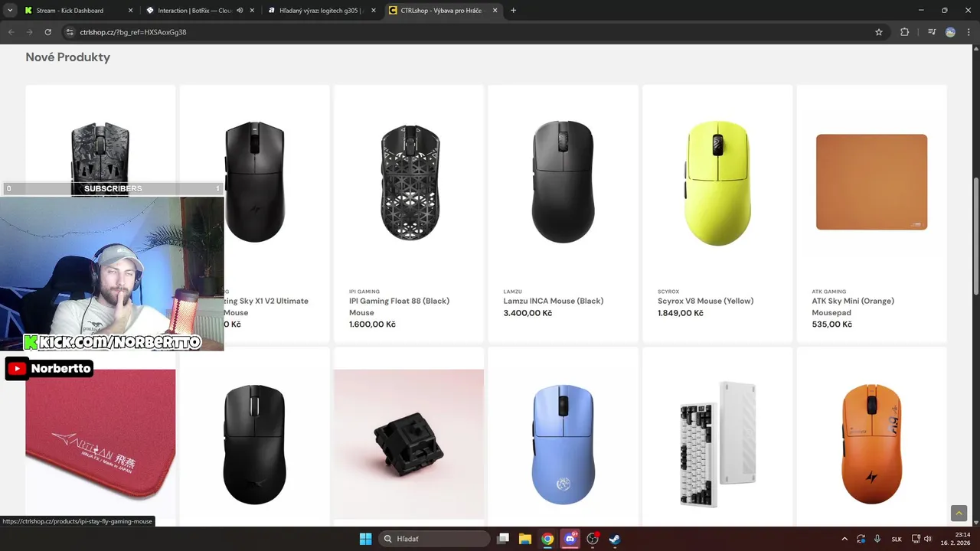This screenshot has height=551, width=980.
Task: Toggle the microphone icon in system tray
Action: point(877,539)
